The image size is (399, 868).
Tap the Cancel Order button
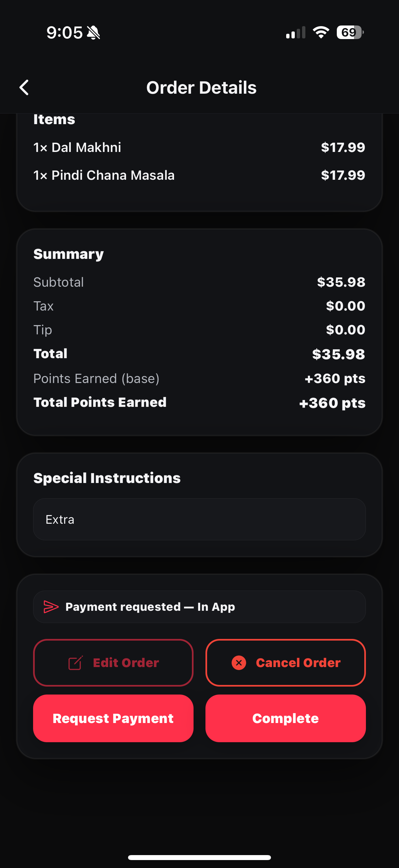286,663
